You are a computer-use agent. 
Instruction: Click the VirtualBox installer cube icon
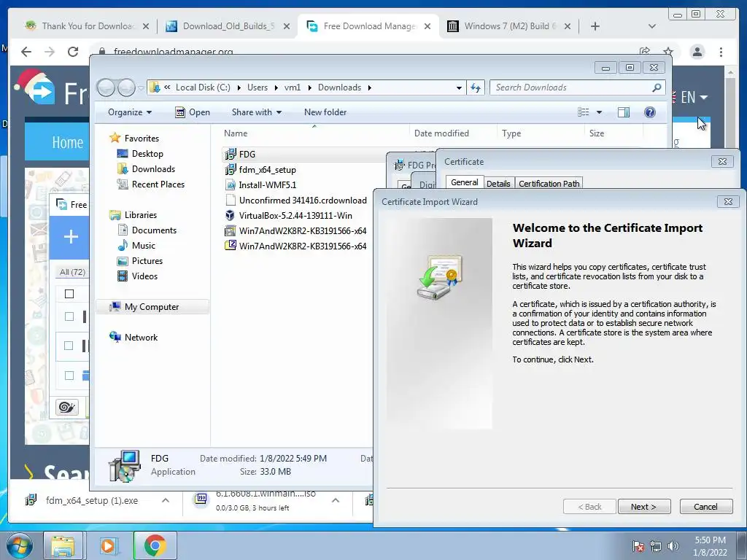[x=231, y=215]
